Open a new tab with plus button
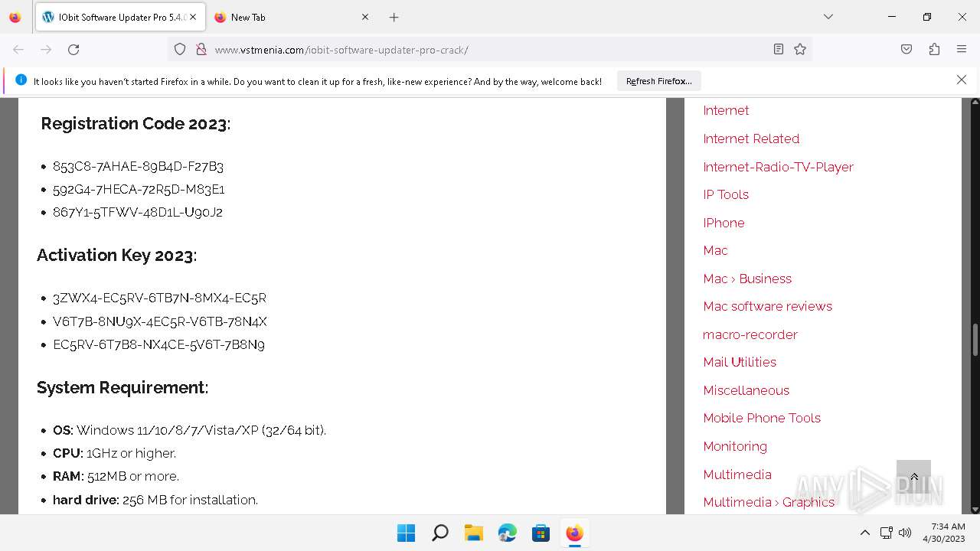 point(394,17)
